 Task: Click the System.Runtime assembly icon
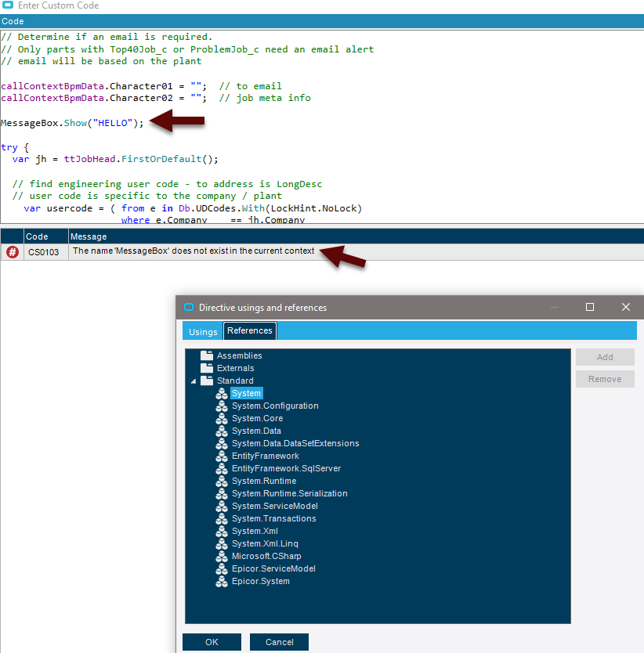coord(222,481)
